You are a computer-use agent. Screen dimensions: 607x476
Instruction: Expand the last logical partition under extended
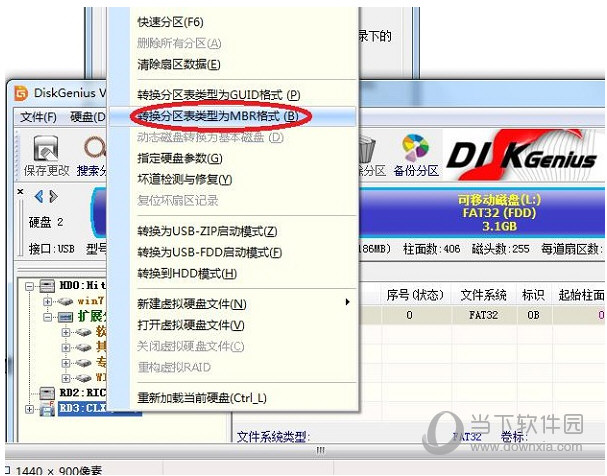(x=65, y=378)
